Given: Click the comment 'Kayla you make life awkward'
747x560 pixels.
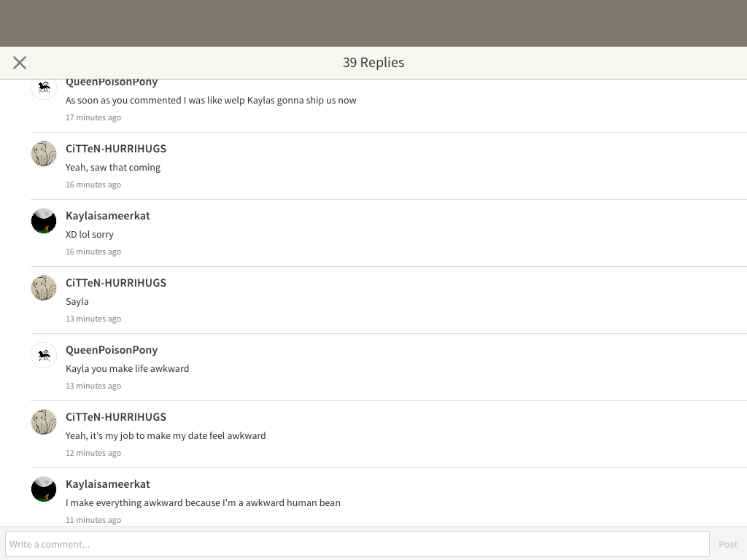Looking at the screenshot, I should click(127, 369).
